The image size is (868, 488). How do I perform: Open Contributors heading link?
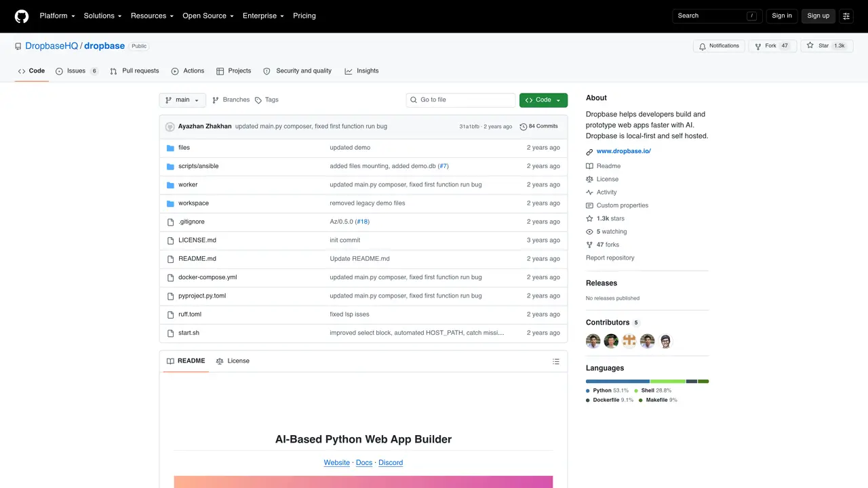click(613, 323)
